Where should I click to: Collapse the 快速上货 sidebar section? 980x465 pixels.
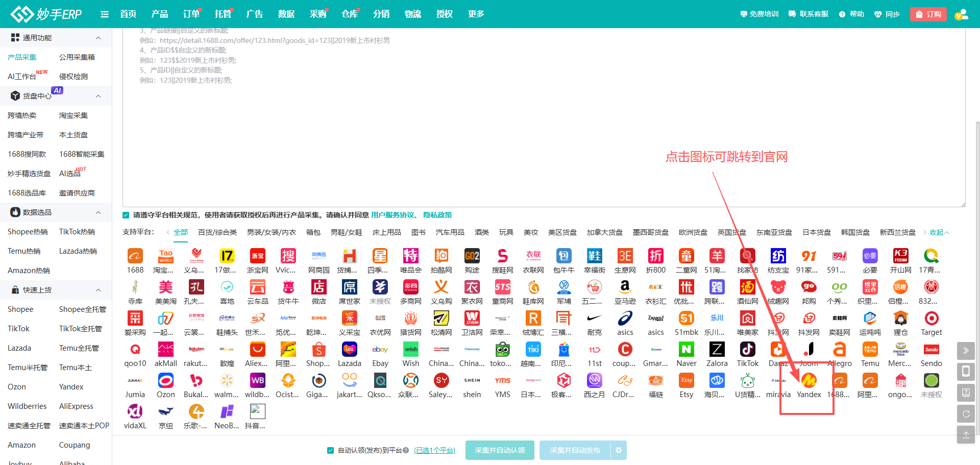click(x=99, y=290)
